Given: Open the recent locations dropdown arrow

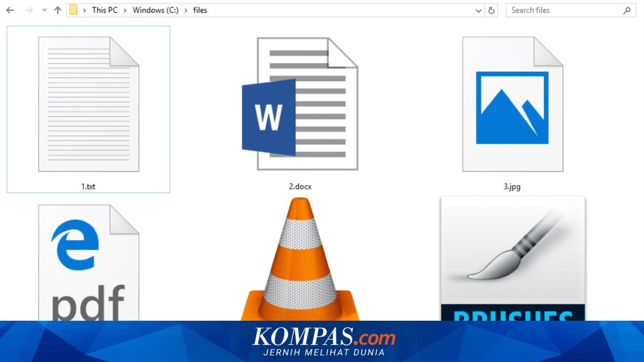Looking at the screenshot, I should click(x=45, y=11).
